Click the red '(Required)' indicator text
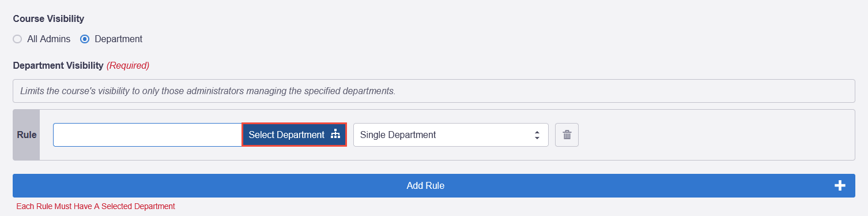This screenshot has height=216, width=868. 128,66
